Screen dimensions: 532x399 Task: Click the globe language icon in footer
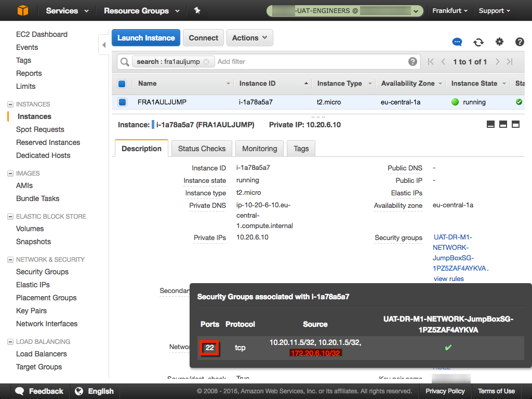(x=79, y=391)
